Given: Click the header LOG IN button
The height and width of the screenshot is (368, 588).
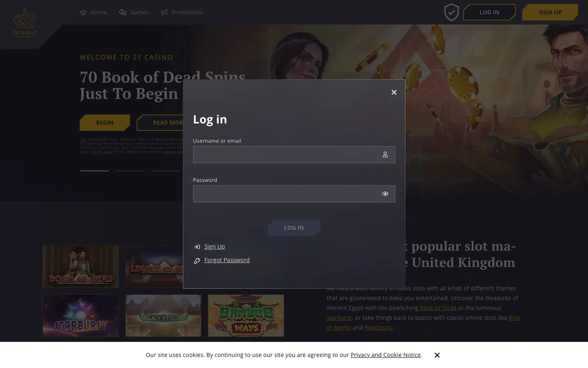Looking at the screenshot, I should click(490, 12).
